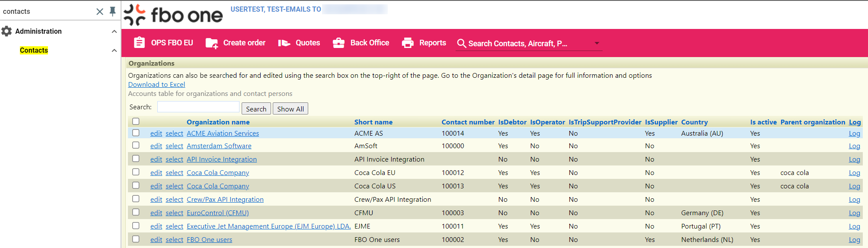Sort by Contact number column header
868x248 pixels.
pyautogui.click(x=468, y=122)
